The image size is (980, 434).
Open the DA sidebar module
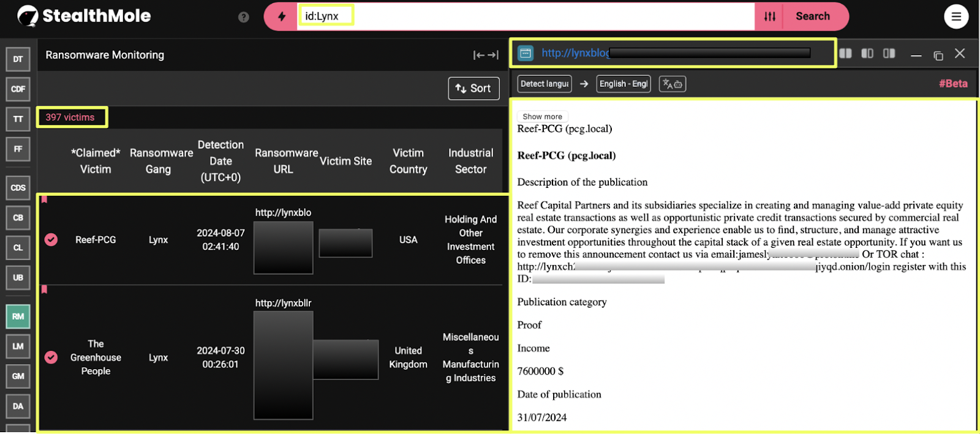tap(18, 406)
